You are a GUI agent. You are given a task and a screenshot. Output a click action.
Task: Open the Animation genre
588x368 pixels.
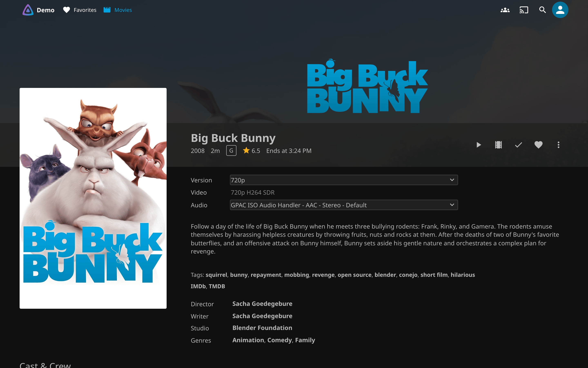point(248,340)
